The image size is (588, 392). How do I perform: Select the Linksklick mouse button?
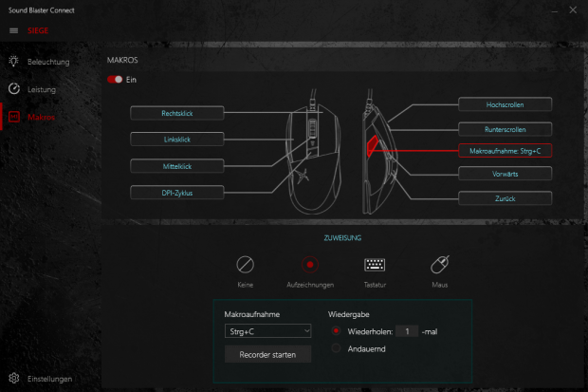point(177,140)
